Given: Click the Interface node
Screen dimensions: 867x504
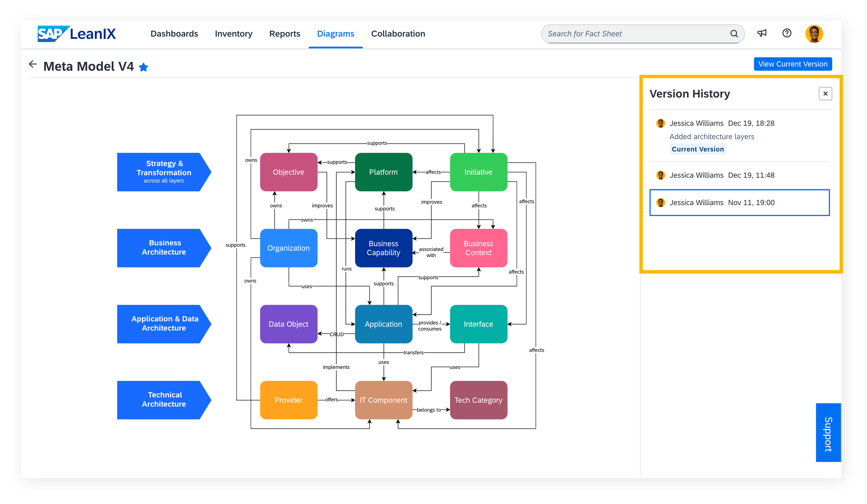Looking at the screenshot, I should [478, 324].
